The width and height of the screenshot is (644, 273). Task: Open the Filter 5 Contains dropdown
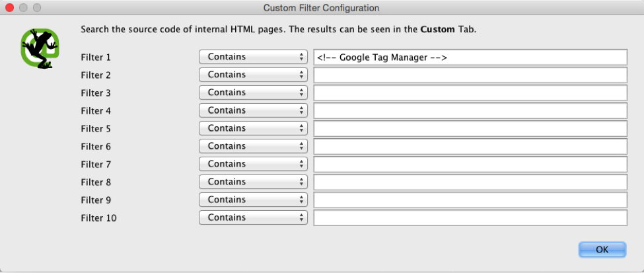253,128
